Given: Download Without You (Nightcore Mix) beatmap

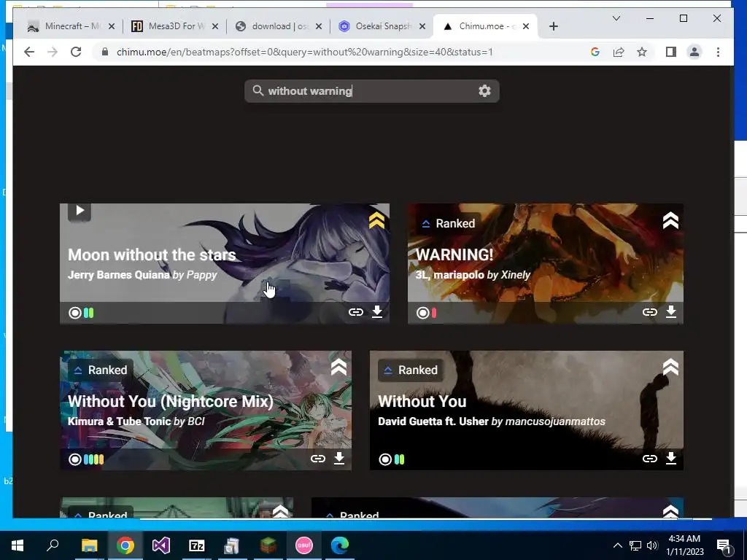Looking at the screenshot, I should (x=338, y=458).
